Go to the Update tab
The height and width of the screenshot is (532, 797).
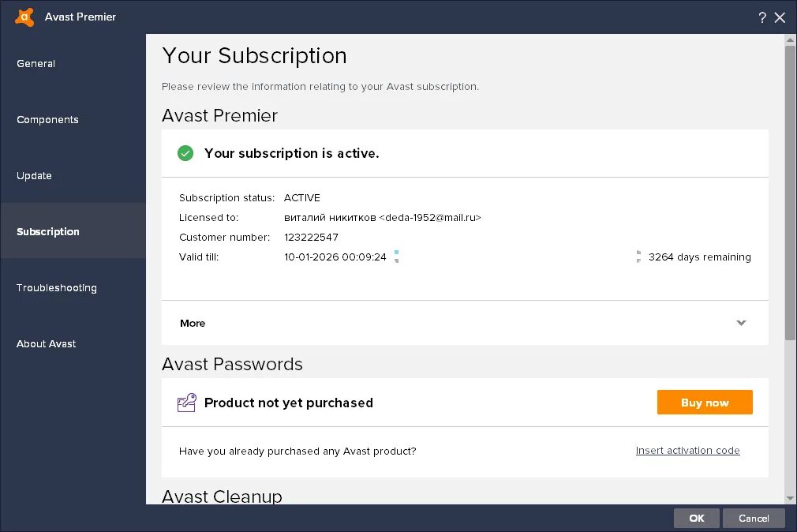(34, 175)
